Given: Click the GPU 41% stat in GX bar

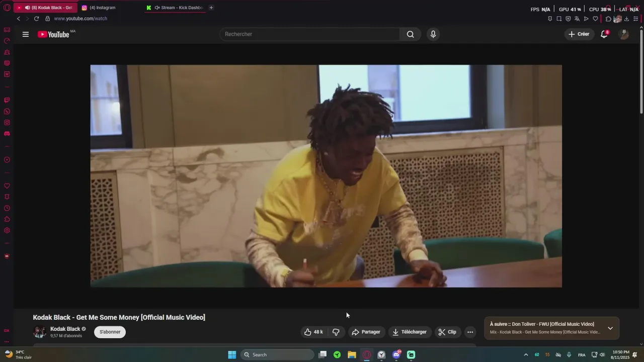Looking at the screenshot, I should click(x=570, y=10).
